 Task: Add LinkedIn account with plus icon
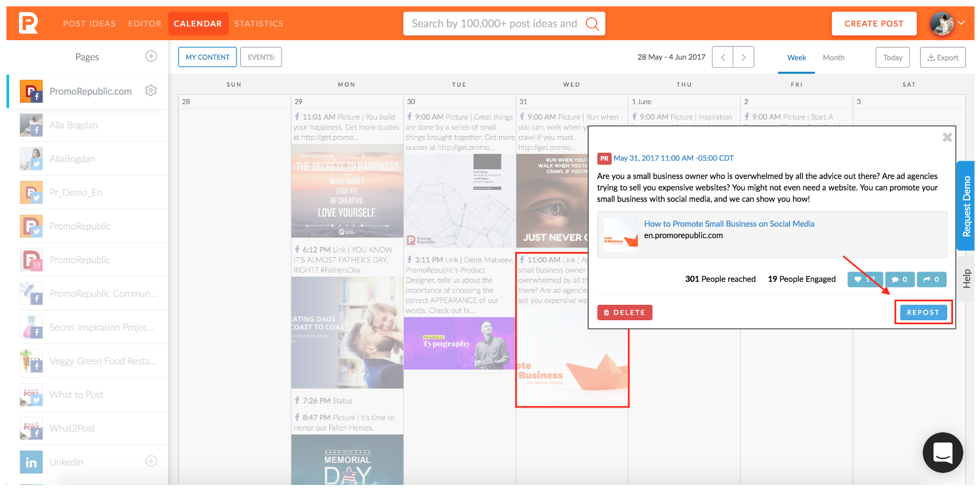pos(151,461)
